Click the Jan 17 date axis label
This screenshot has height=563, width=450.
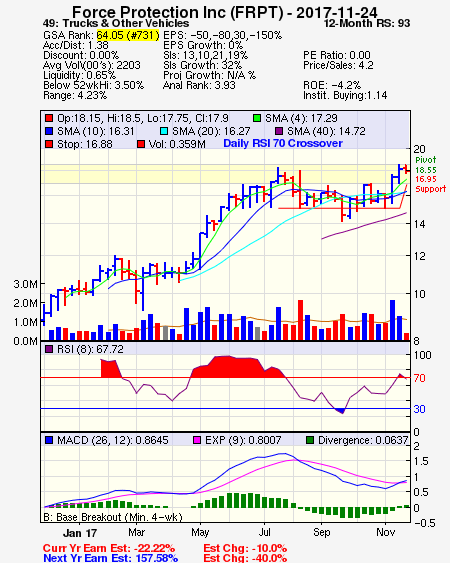(x=80, y=533)
